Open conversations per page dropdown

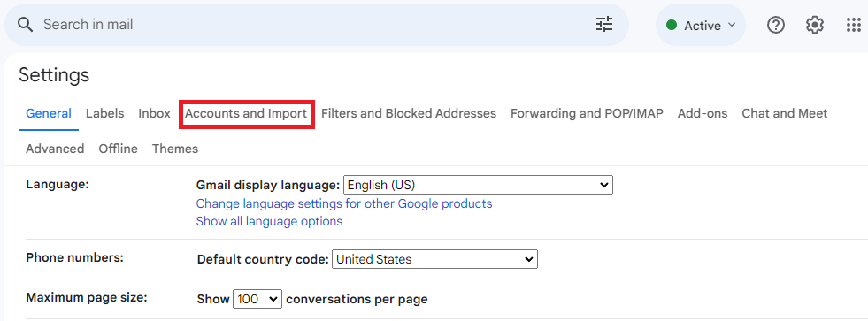[257, 300]
